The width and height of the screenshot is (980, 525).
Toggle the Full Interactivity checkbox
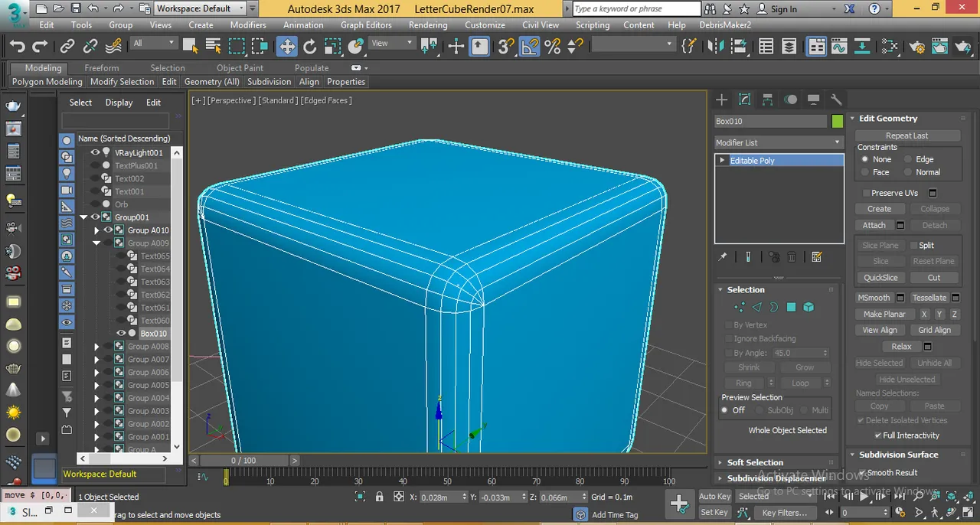click(878, 435)
